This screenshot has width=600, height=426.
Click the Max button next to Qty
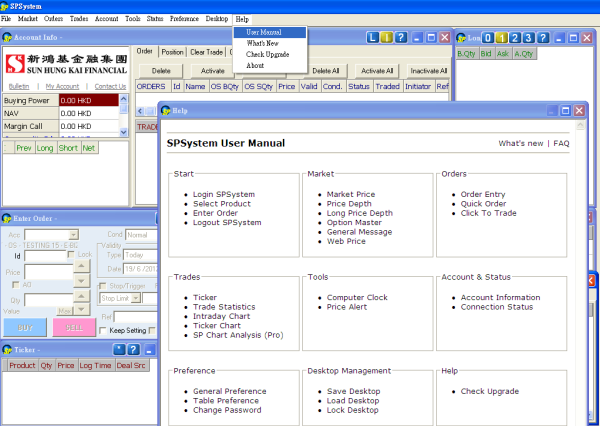tap(65, 311)
